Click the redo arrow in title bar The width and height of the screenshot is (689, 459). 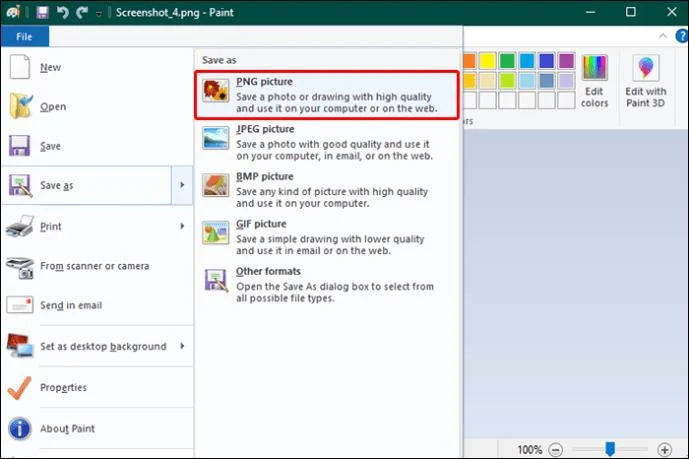82,12
